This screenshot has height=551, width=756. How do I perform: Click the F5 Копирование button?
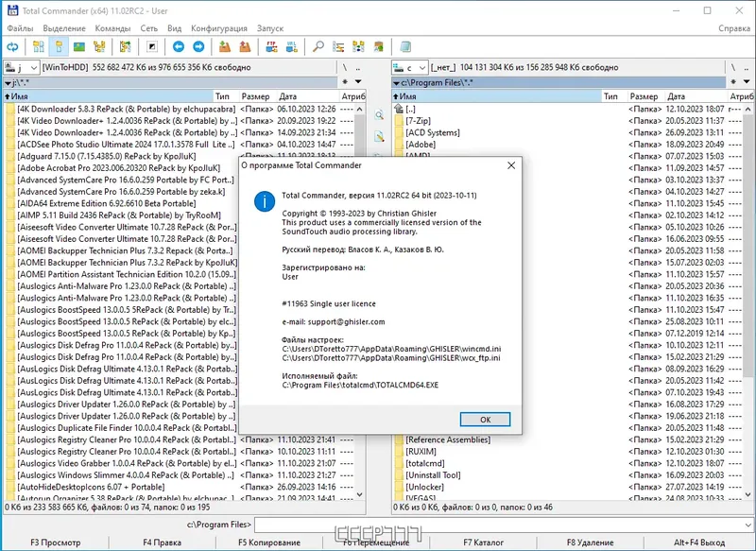click(269, 542)
